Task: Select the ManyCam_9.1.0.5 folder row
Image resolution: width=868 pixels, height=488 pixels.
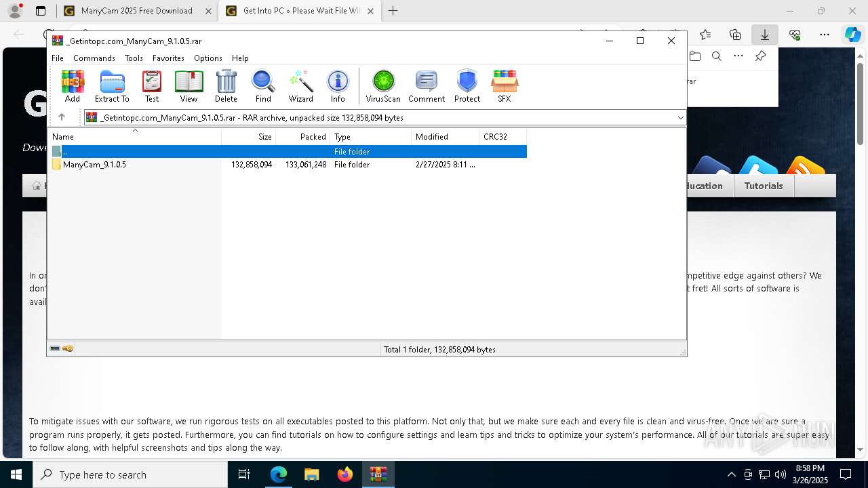Action: point(288,165)
